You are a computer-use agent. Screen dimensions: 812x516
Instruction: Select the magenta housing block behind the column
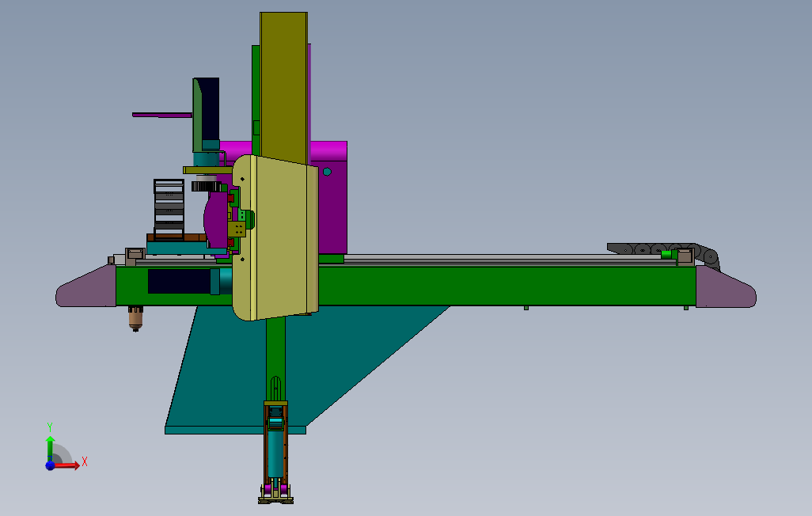tap(332, 197)
